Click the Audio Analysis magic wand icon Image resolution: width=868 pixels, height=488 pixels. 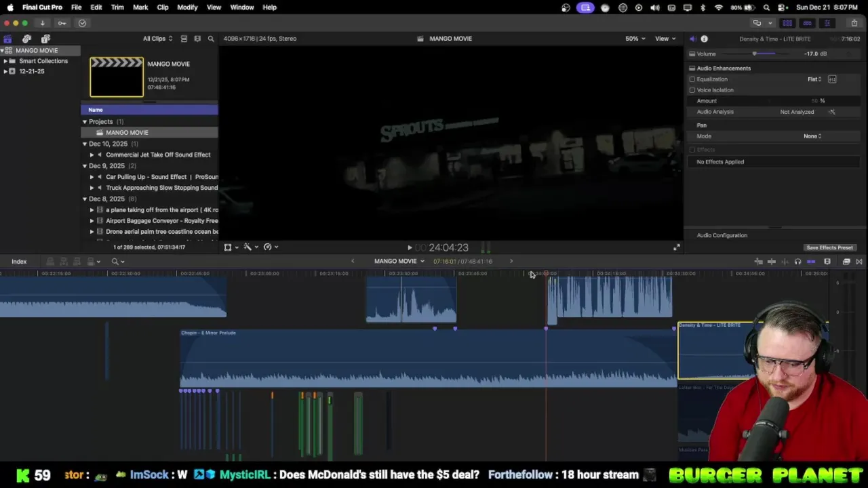832,112
